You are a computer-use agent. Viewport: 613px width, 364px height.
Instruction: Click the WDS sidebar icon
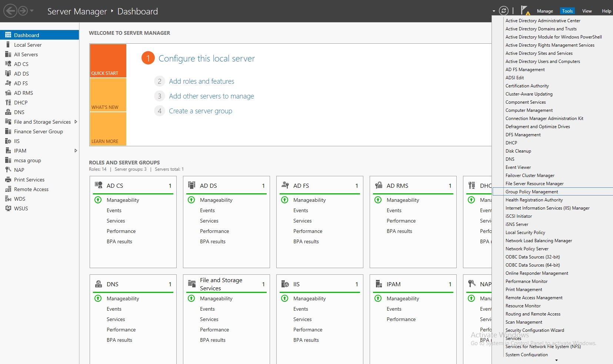coord(8,198)
